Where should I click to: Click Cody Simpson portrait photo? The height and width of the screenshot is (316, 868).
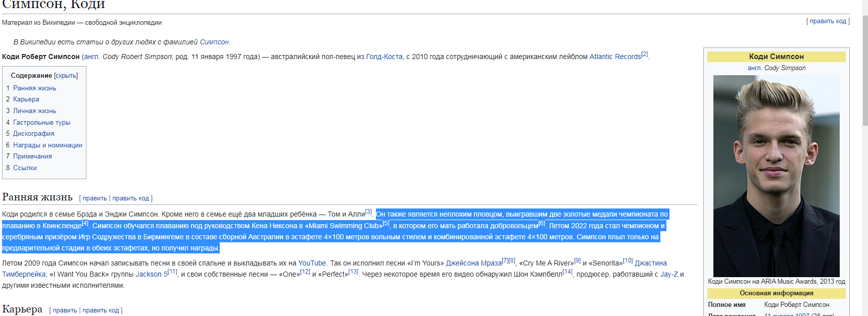click(776, 176)
